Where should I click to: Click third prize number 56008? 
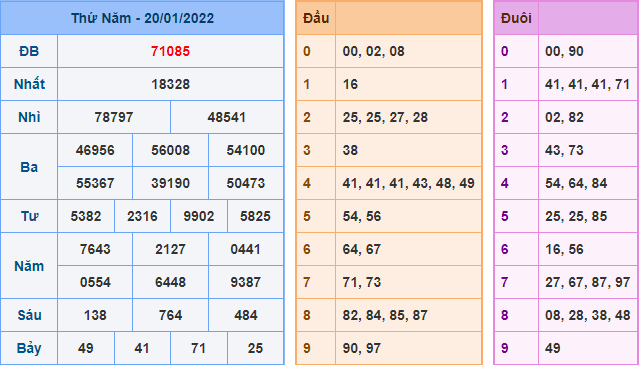[x=170, y=150]
